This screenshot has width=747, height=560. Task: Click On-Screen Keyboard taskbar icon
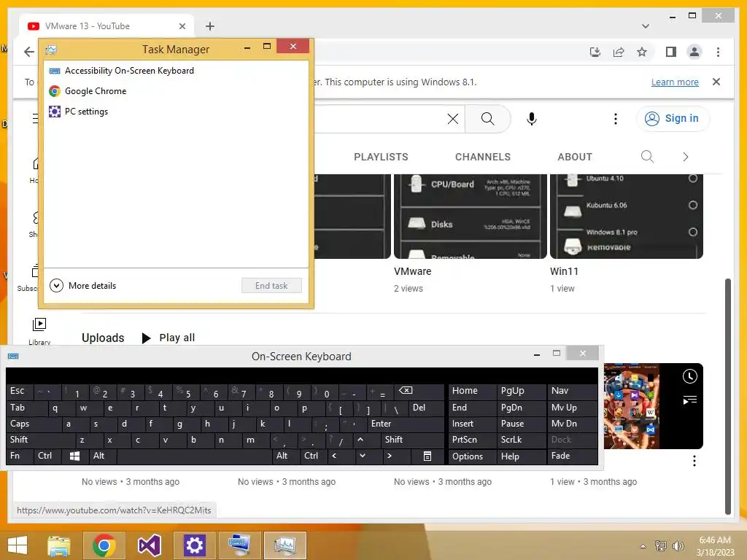(239, 545)
